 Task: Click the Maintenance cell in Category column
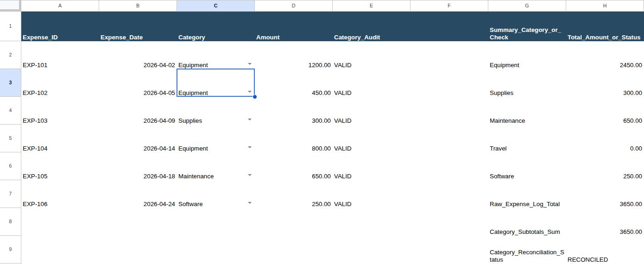click(x=215, y=166)
